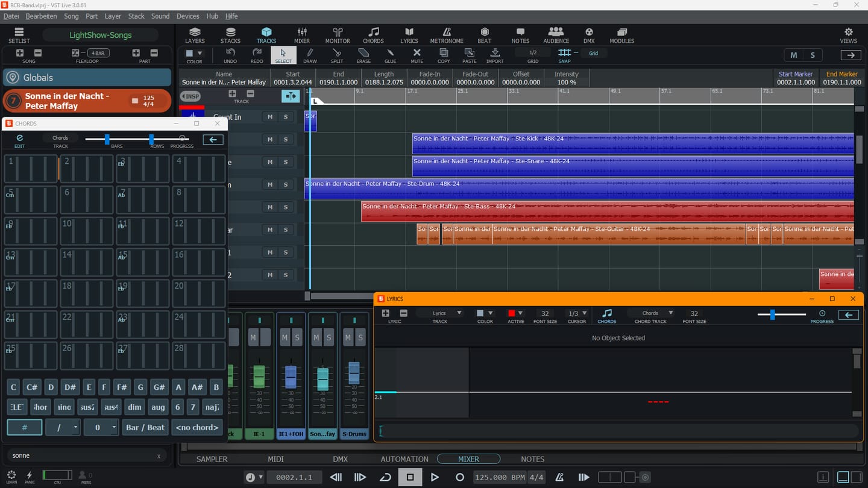The height and width of the screenshot is (488, 868).
Task: Switch to the SAMPLER tab
Action: [x=212, y=459]
